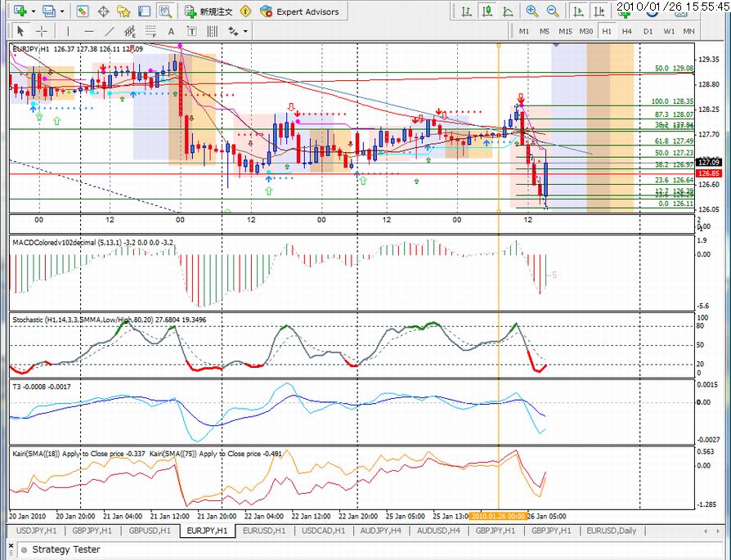Click the New Chart icon
Screen dimensions: 731x560
[x=20, y=11]
